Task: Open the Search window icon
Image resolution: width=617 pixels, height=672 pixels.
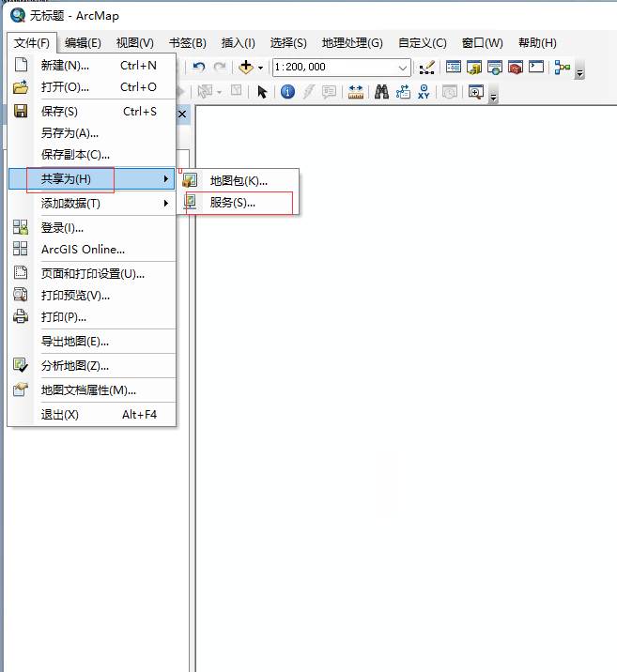Action: point(494,68)
